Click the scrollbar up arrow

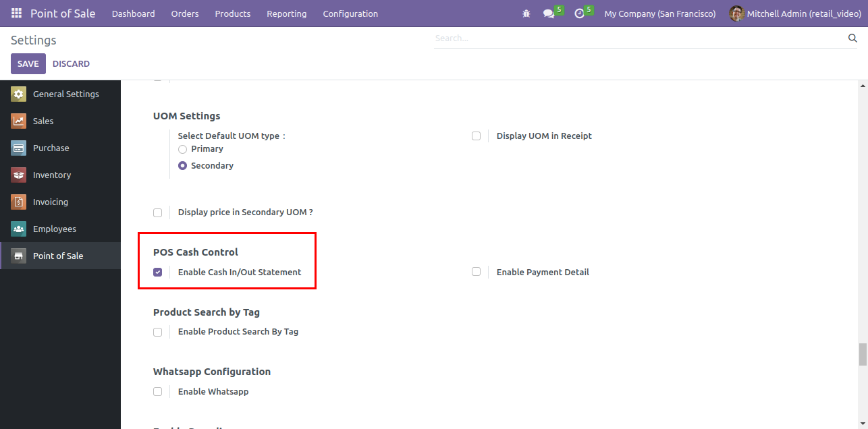[863, 86]
